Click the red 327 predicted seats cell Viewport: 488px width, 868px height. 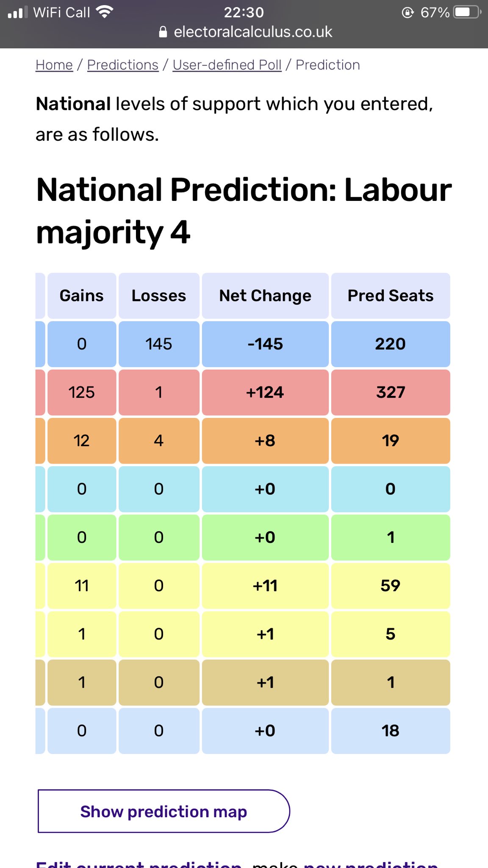tap(391, 392)
